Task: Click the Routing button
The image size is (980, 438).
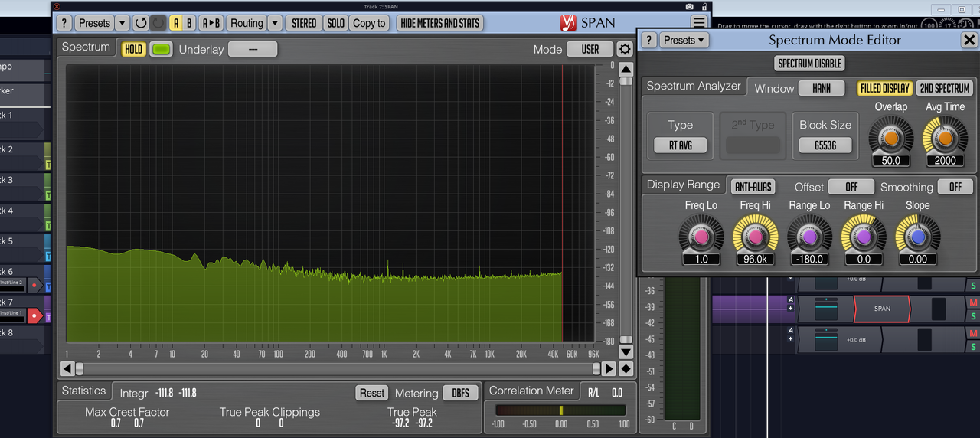Action: point(247,23)
